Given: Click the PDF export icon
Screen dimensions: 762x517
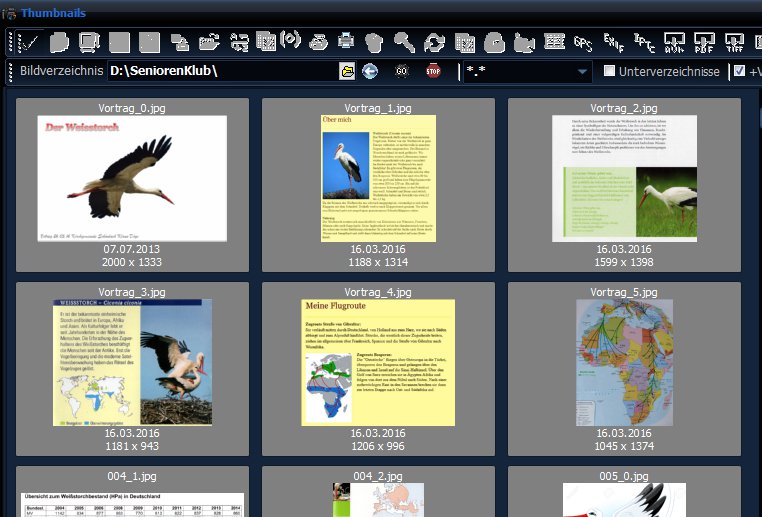Looking at the screenshot, I should point(705,42).
